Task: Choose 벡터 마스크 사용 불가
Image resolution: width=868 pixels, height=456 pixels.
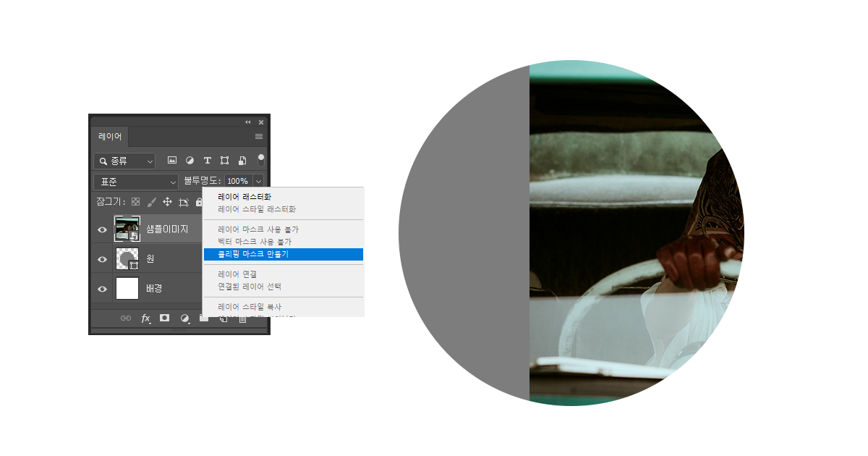Action: pos(255,242)
